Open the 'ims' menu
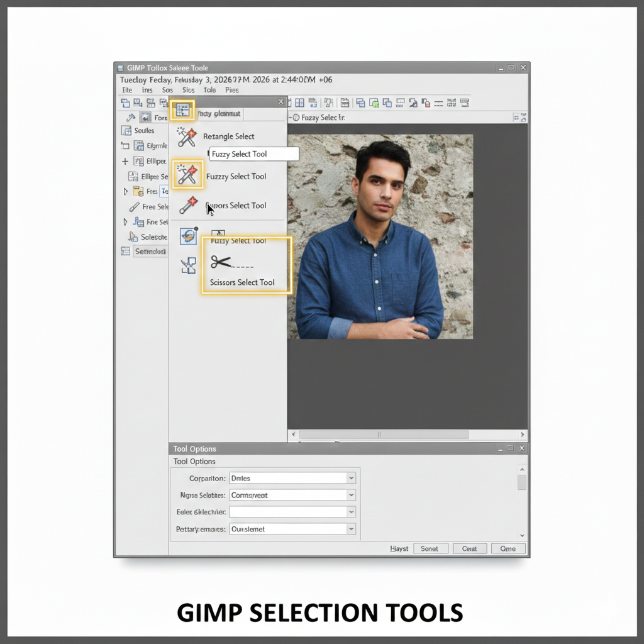Viewport: 644px width, 644px height. (147, 90)
